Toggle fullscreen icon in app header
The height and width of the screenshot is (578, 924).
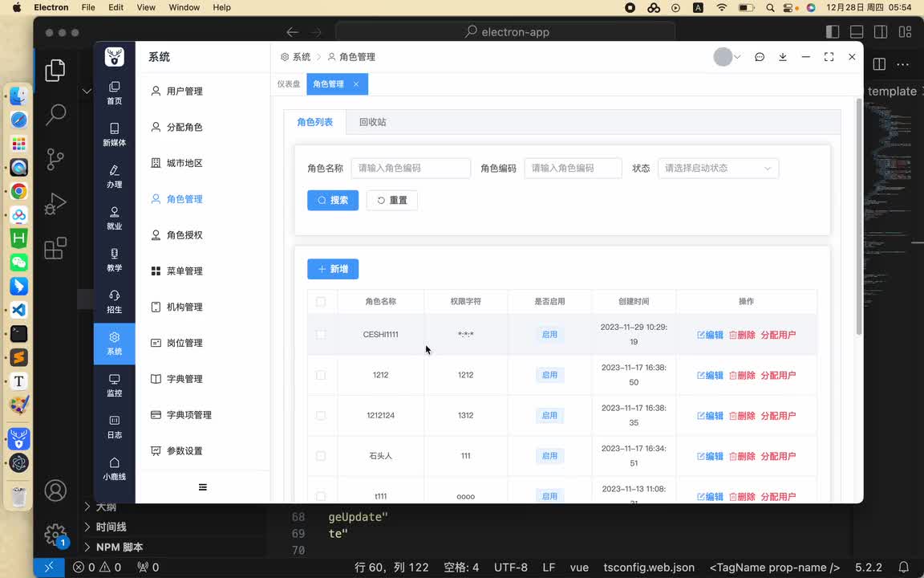coord(829,57)
